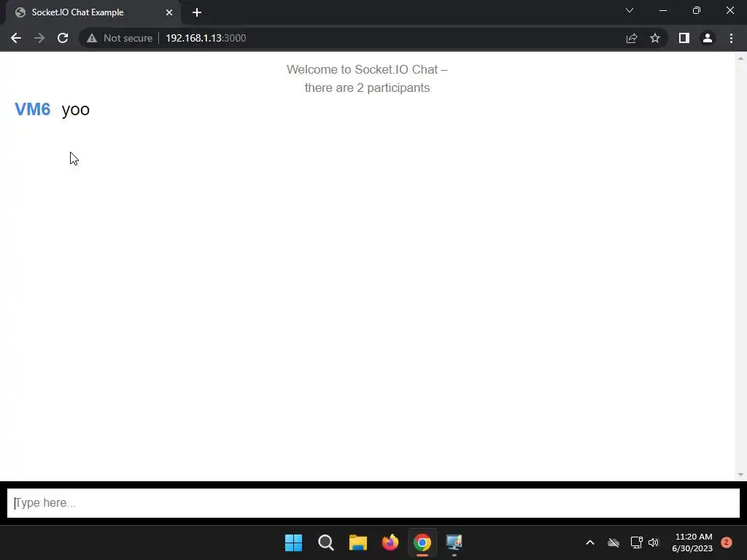
Task: Close the Socket.IO Chat Example tab
Action: tap(169, 12)
